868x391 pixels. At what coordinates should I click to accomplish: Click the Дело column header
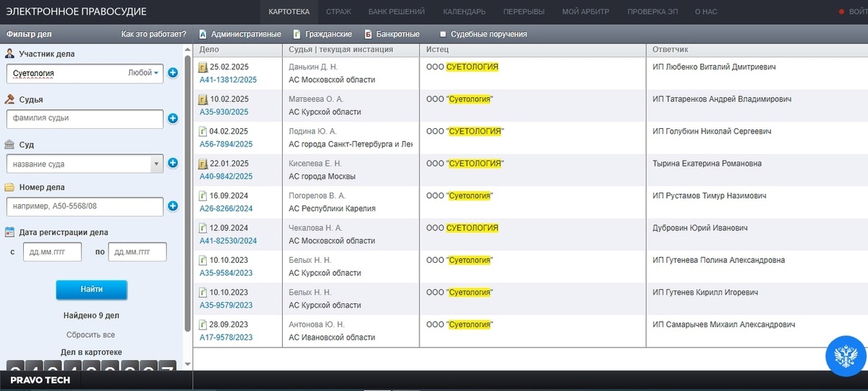pos(237,49)
